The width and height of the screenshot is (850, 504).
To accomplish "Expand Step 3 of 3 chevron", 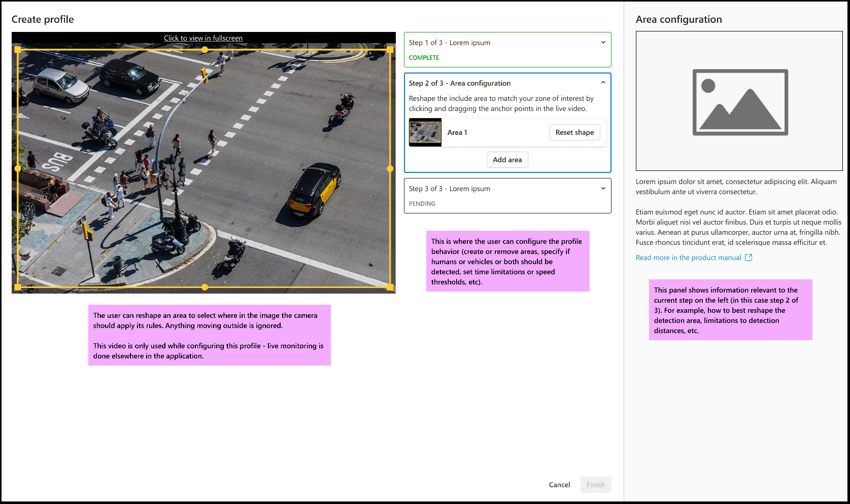I will pyautogui.click(x=603, y=189).
